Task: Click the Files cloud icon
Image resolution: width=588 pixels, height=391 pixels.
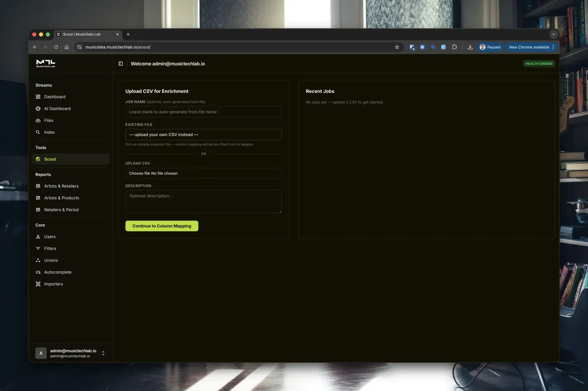Action: tap(38, 120)
